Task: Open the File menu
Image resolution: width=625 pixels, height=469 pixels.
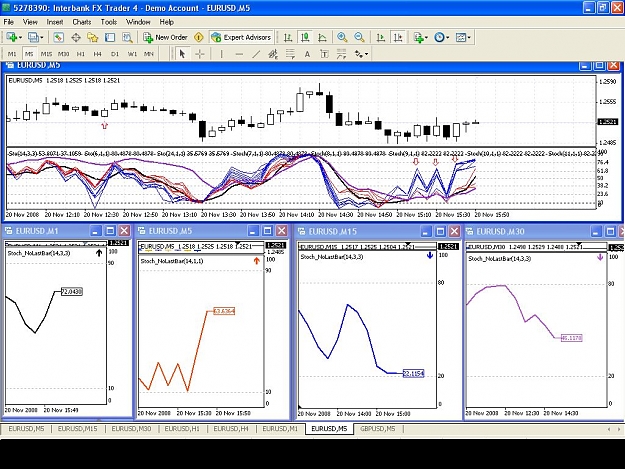Action: click(8, 22)
